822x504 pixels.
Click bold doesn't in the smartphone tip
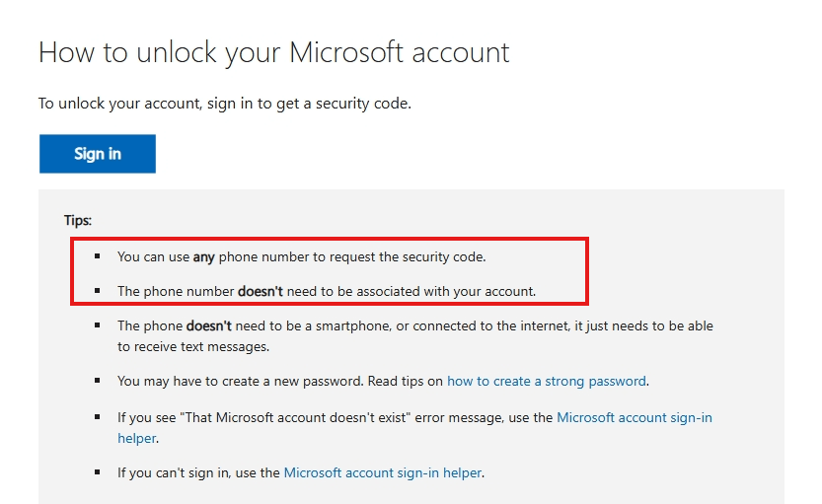coord(209,325)
